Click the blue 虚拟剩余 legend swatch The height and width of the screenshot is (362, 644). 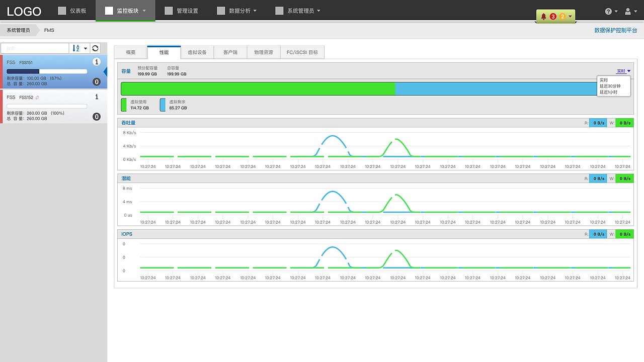coord(163,105)
